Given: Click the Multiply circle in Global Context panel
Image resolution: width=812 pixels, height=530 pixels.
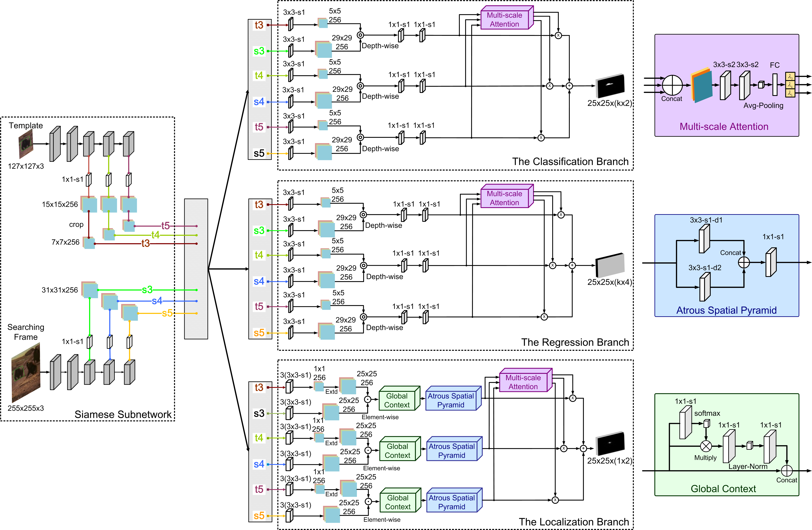Looking at the screenshot, I should point(706,446).
